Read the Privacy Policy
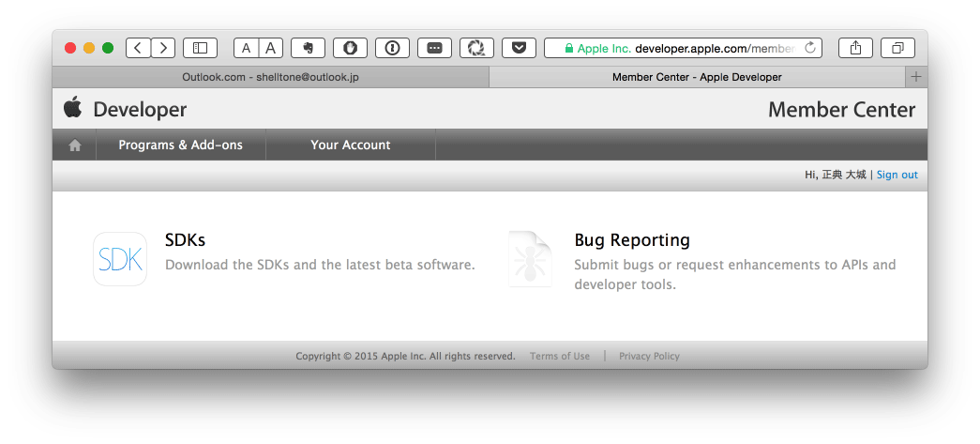Viewport: 980px width, 444px height. click(x=649, y=356)
